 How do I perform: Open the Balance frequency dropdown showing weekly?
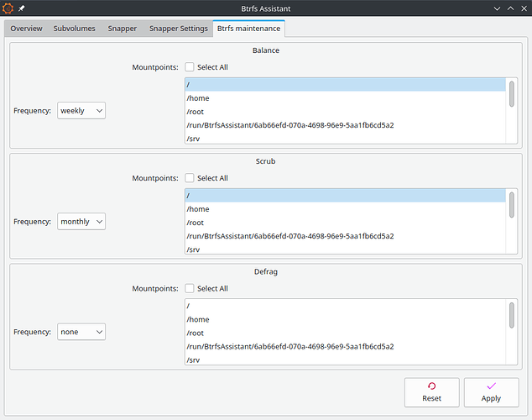coord(81,110)
